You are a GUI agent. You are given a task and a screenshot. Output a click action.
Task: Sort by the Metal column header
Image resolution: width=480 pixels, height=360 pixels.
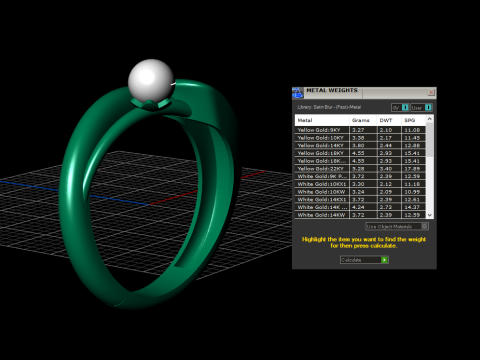click(322, 120)
